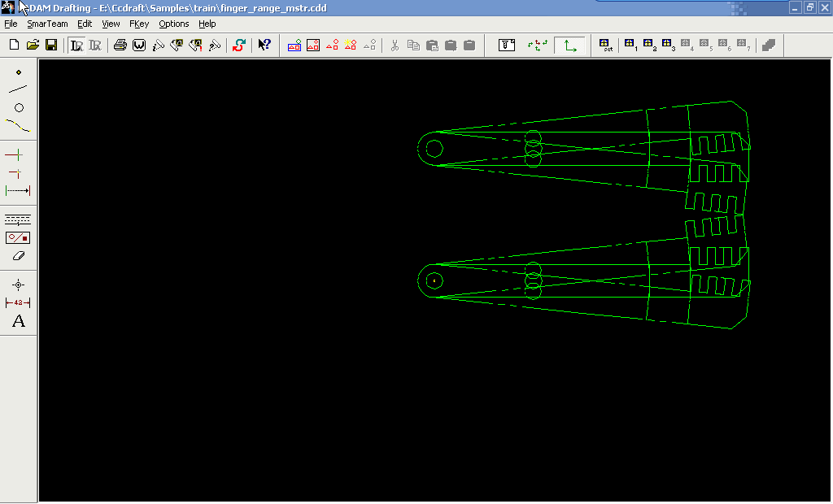The height and width of the screenshot is (504, 833).
Task: Select greyed window view 6
Action: tap(724, 46)
